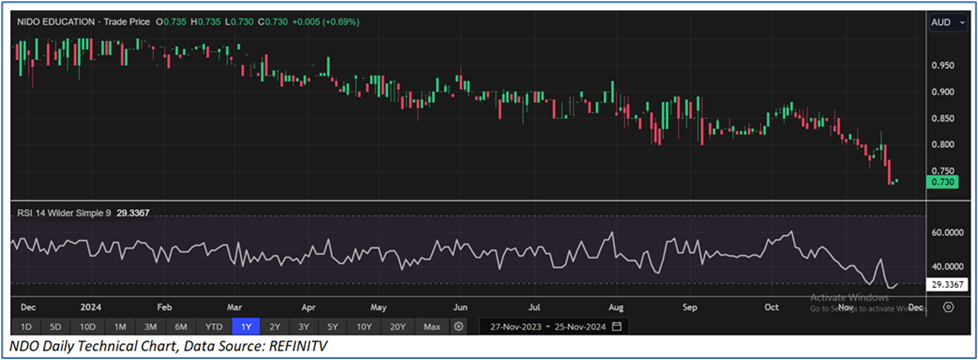Screen dimensions: 978x360
Task: Select the 5D time range
Action: 56,326
